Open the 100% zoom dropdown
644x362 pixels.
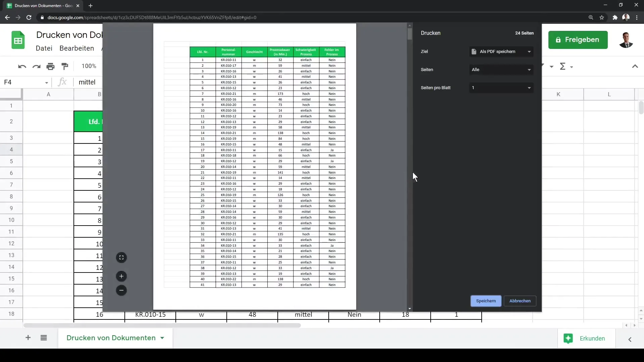pos(89,66)
